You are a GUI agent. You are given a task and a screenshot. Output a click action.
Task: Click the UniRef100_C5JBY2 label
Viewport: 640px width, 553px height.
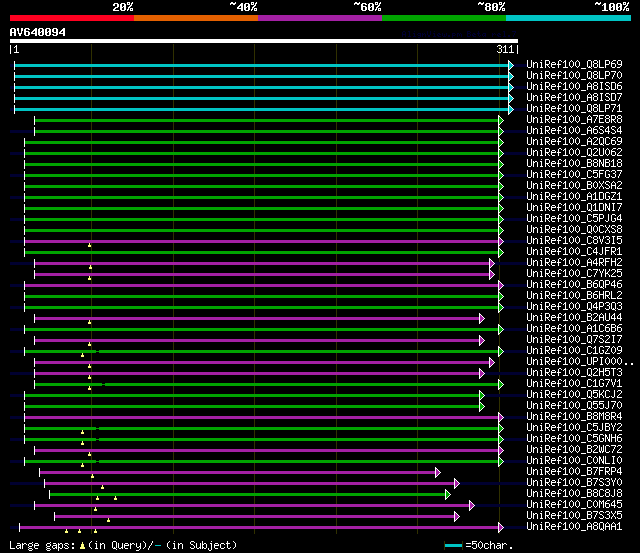(x=574, y=428)
